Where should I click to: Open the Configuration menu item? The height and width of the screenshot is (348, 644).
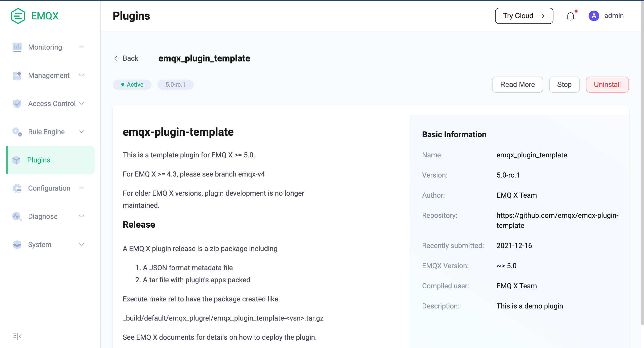pos(50,188)
